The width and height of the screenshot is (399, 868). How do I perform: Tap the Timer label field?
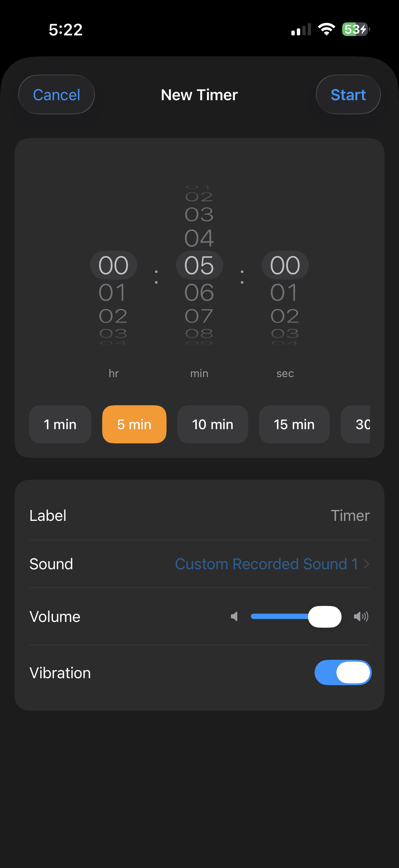tap(350, 515)
